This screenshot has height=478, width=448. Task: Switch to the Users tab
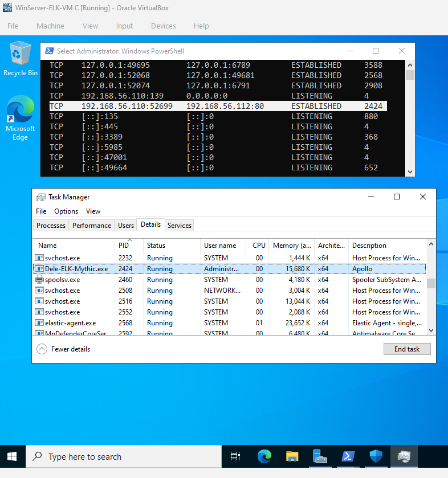(126, 225)
